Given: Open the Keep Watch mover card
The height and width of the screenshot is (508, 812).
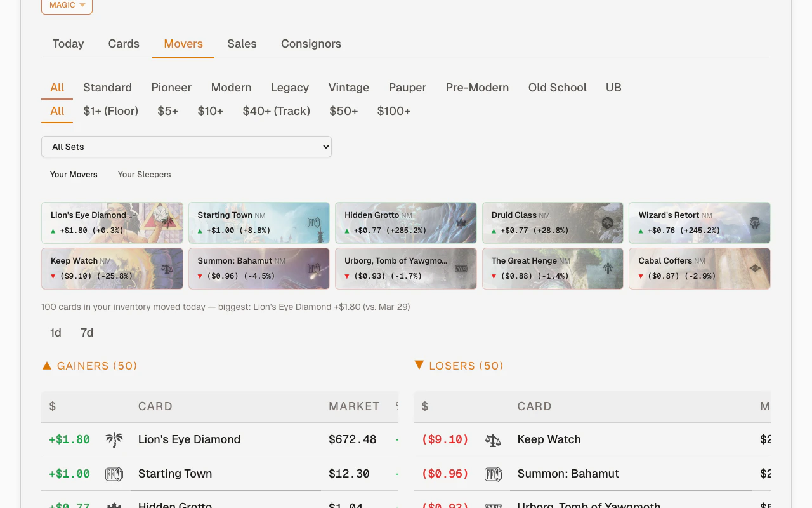Looking at the screenshot, I should (x=112, y=269).
